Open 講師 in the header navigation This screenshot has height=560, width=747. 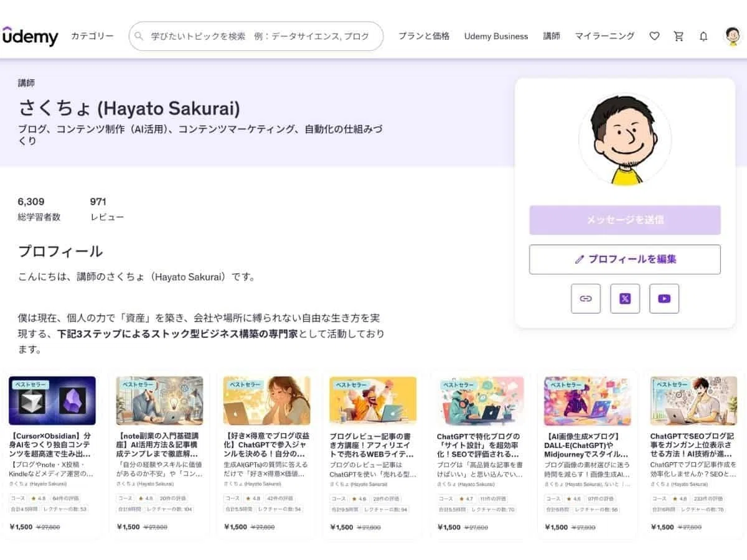point(552,36)
